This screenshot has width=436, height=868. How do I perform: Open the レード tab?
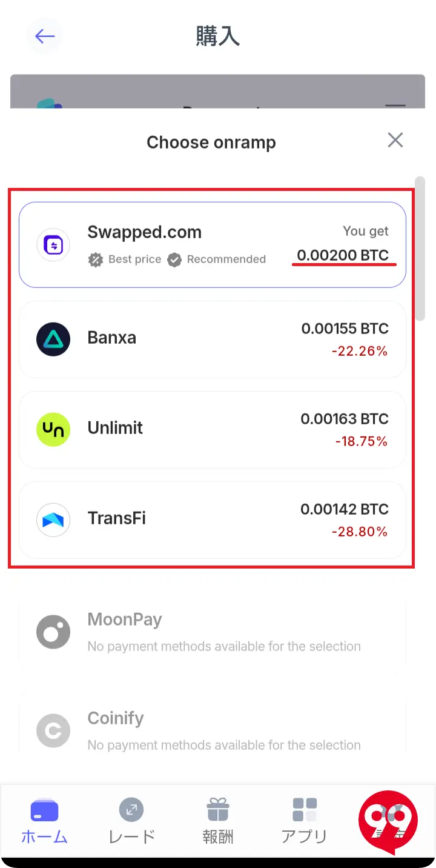click(x=131, y=822)
